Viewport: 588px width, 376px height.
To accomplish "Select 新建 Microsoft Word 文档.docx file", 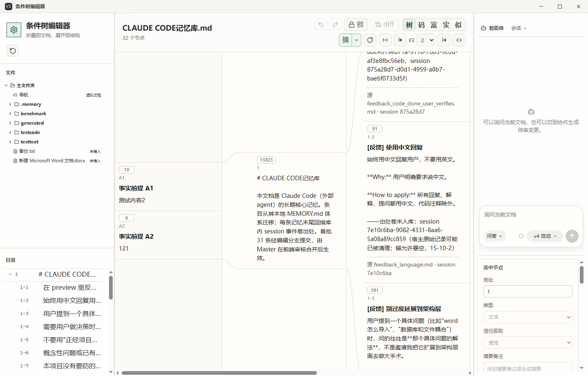I will pos(52,161).
